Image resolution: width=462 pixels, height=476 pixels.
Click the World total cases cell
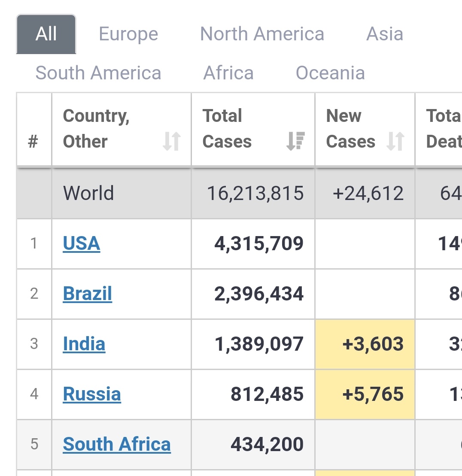(x=255, y=193)
